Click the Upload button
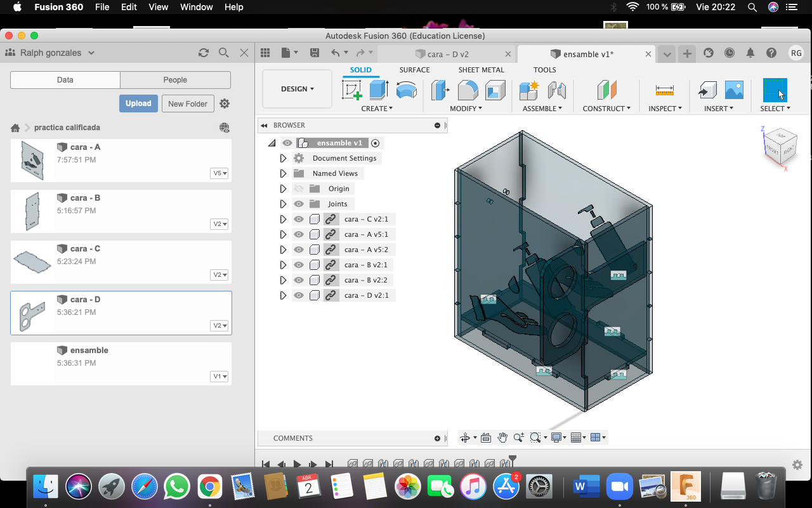This screenshot has height=508, width=812. click(x=138, y=104)
